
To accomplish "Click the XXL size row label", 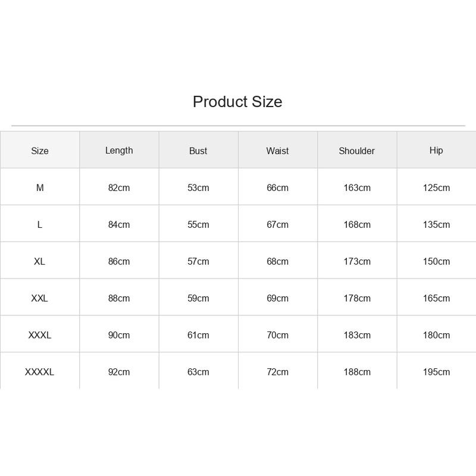I will [40, 298].
